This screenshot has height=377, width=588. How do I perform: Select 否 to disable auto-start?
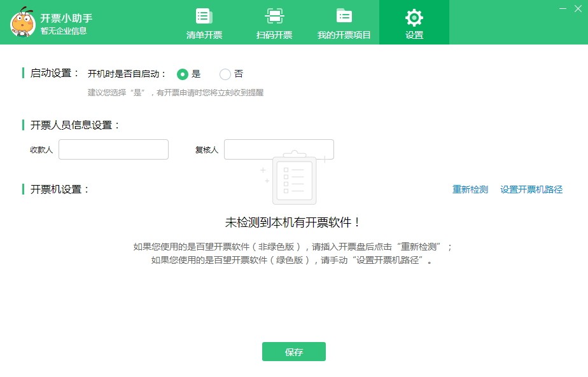click(225, 74)
